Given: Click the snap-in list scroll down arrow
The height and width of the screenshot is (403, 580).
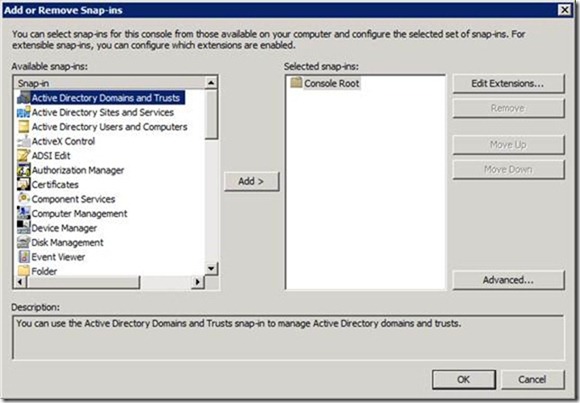Looking at the screenshot, I should [211, 268].
